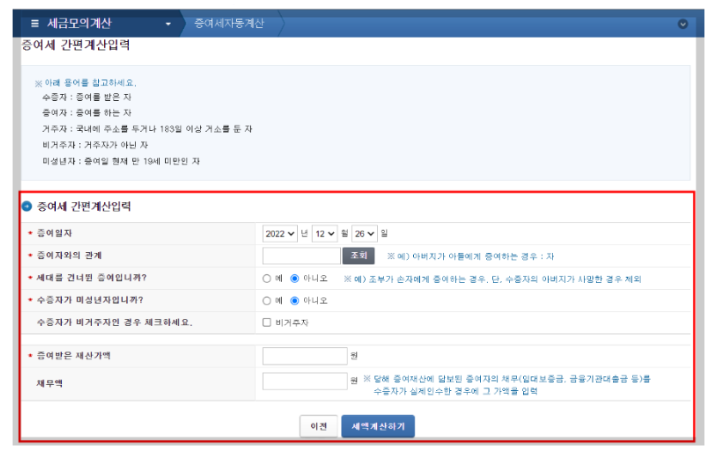This screenshot has height=452, width=716.
Task: Expand the 세금모의계산 dropdown arrow
Action: pyautogui.click(x=168, y=24)
